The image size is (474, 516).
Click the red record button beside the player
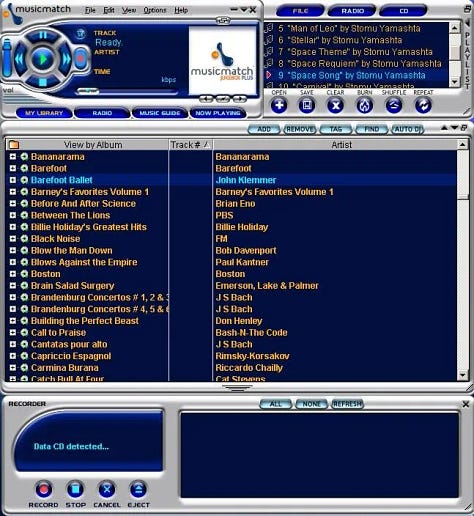81,59
